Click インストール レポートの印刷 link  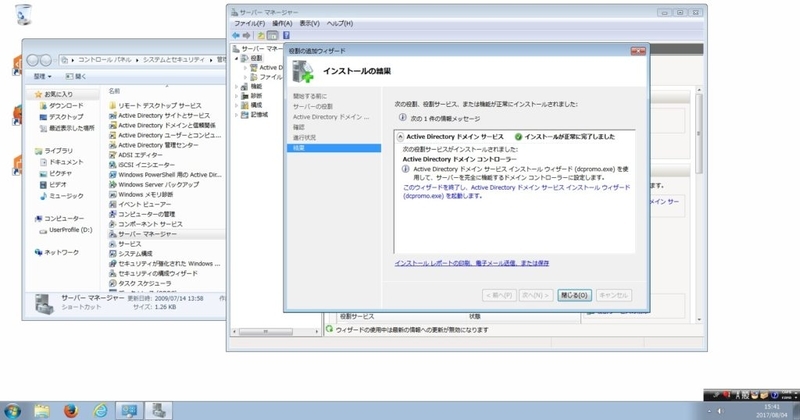(472, 263)
